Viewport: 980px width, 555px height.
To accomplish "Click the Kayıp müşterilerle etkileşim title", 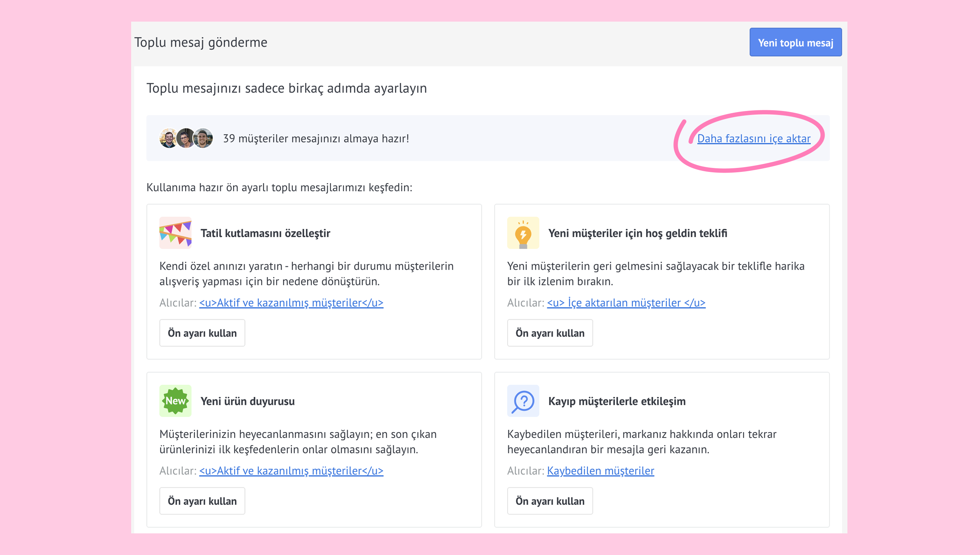I will click(617, 401).
